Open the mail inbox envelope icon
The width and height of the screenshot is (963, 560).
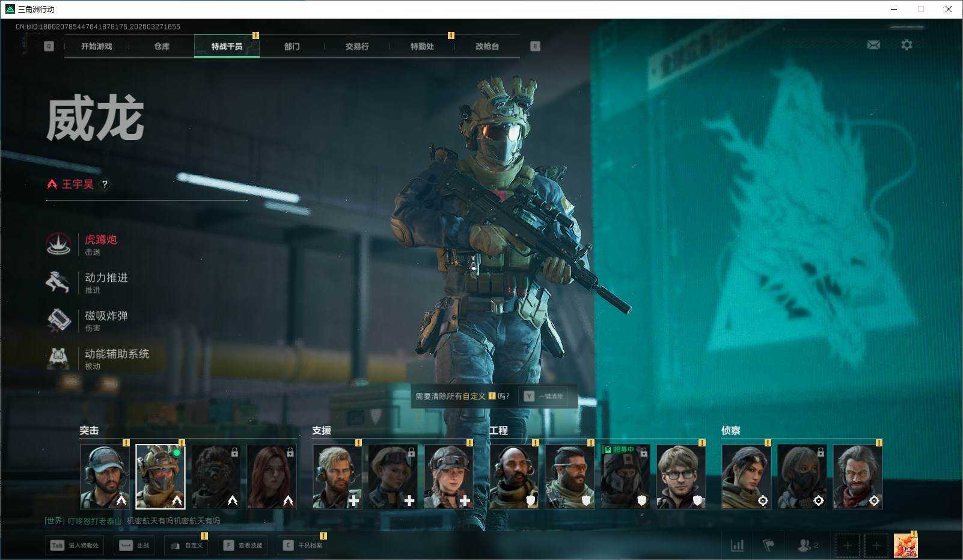873,45
